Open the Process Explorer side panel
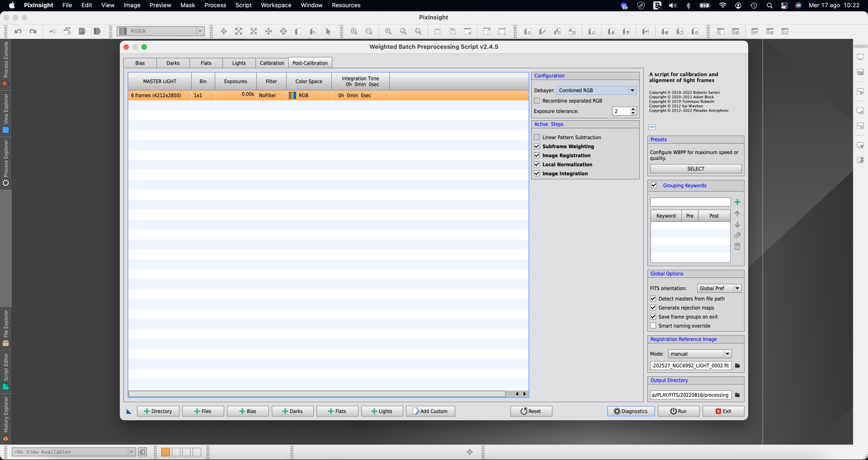This screenshot has width=868, height=460. (6, 163)
